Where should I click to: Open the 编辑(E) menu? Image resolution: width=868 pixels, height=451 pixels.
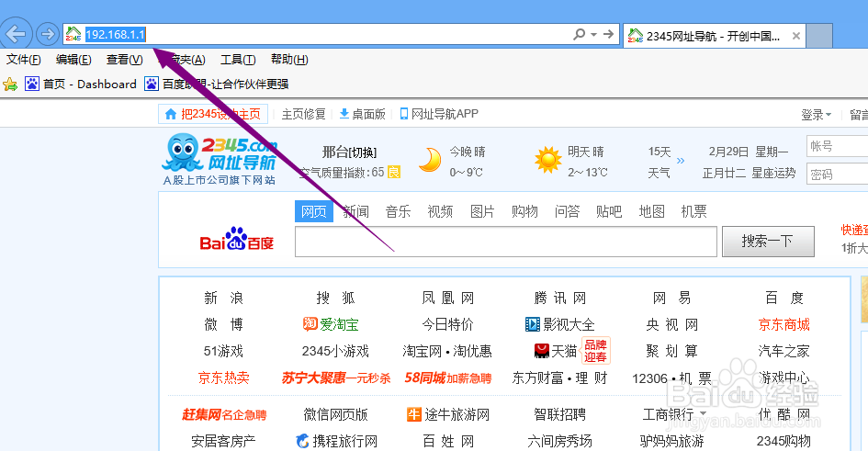point(73,59)
